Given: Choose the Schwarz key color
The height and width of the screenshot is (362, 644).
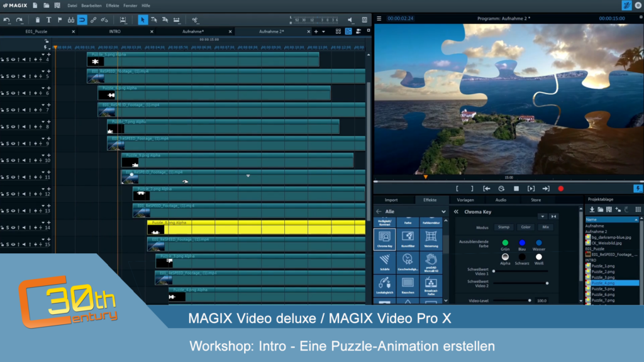Looking at the screenshot, I should point(522,257).
